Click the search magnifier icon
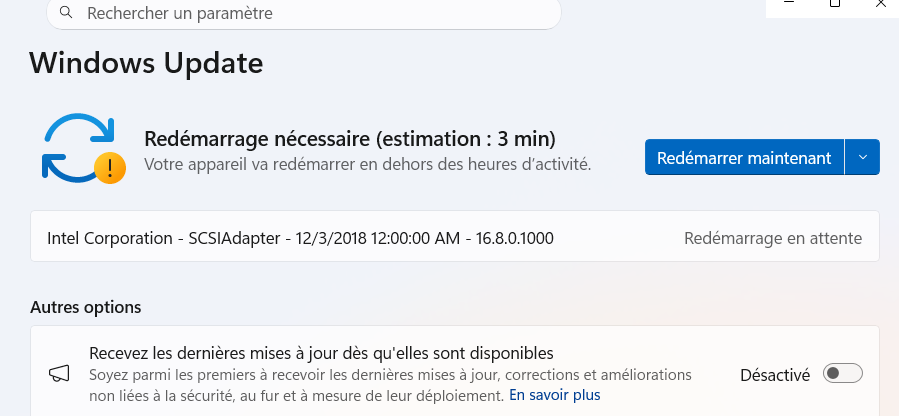 tap(66, 14)
